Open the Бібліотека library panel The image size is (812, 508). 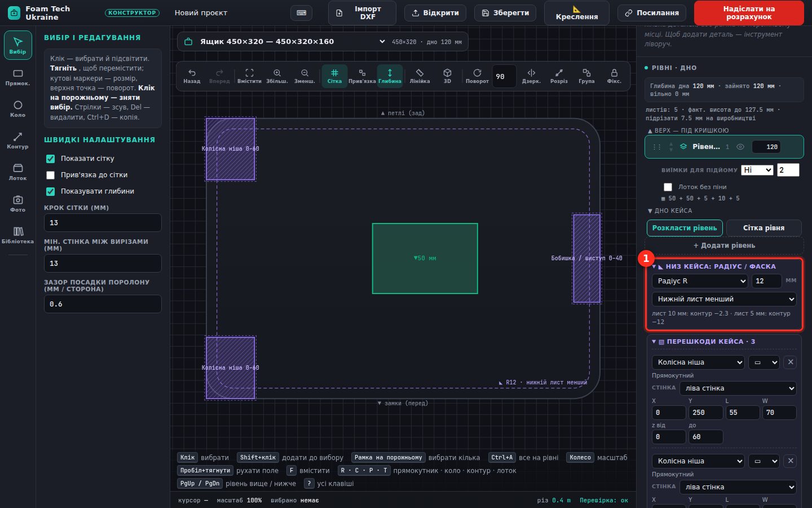coord(17,235)
